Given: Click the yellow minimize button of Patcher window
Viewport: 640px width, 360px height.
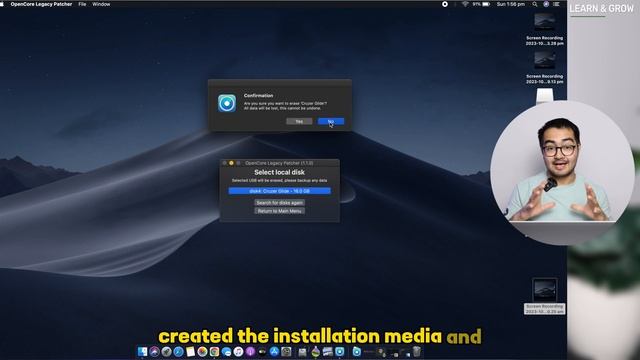Looking at the screenshot, I should [231, 163].
